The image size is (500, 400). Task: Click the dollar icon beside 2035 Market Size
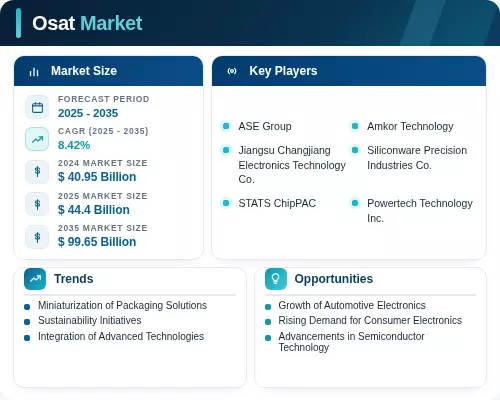click(x=37, y=237)
